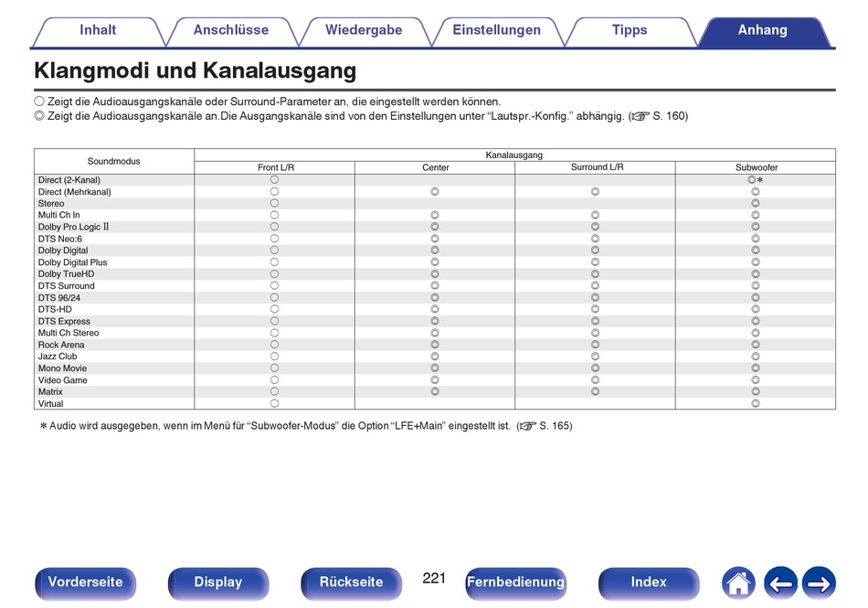This screenshot has height=608, width=868.
Task: Click the Stereo row label
Action: 51,204
